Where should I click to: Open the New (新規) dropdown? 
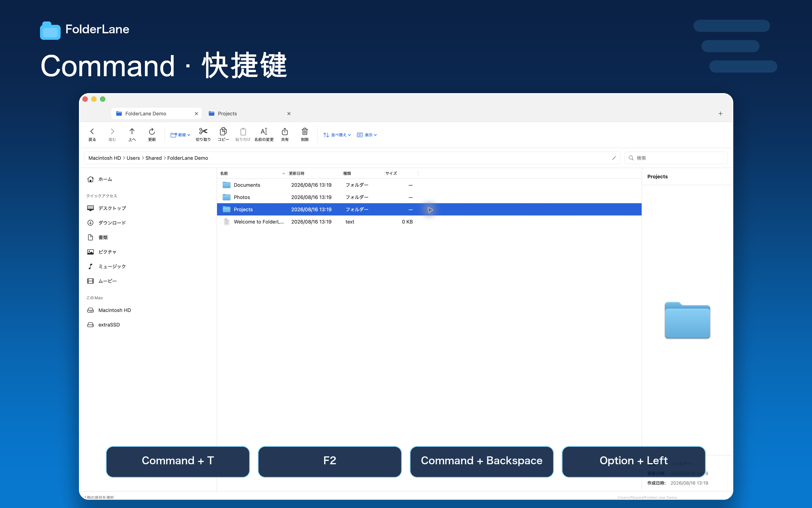click(180, 135)
